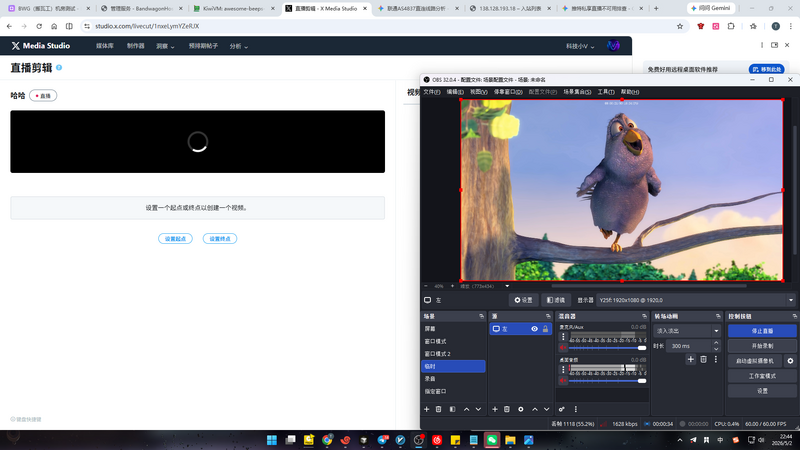Unmute the desktop audio channel
This screenshot has height=450, width=800.
point(563,381)
